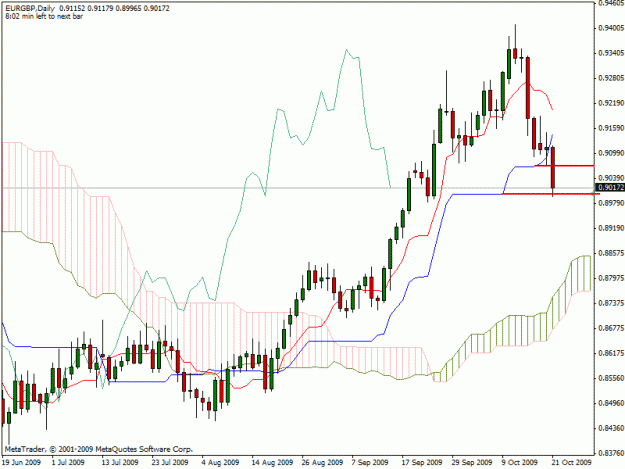Click the '17 Sep 2009' date label
Screen dimensions: 625x469
pos(422,462)
